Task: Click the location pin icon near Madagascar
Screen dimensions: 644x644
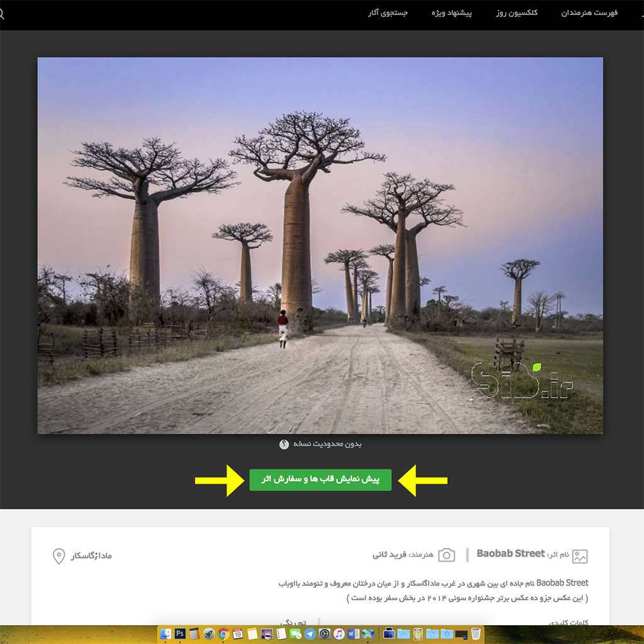Action: (58, 556)
